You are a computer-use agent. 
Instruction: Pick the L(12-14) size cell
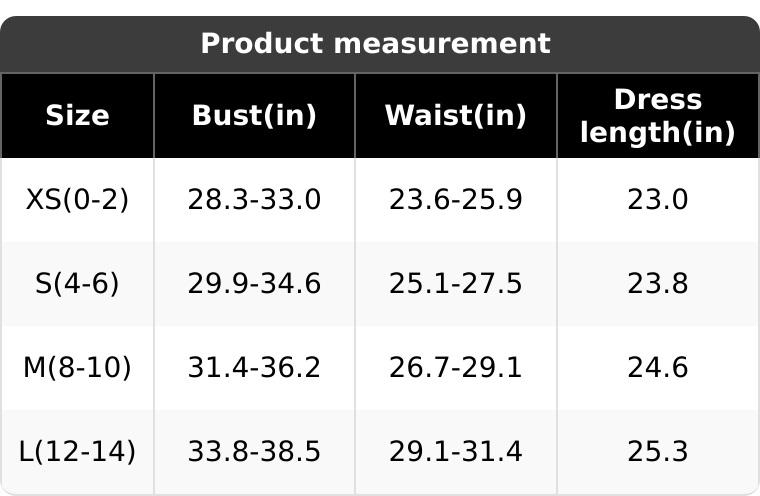click(77, 452)
